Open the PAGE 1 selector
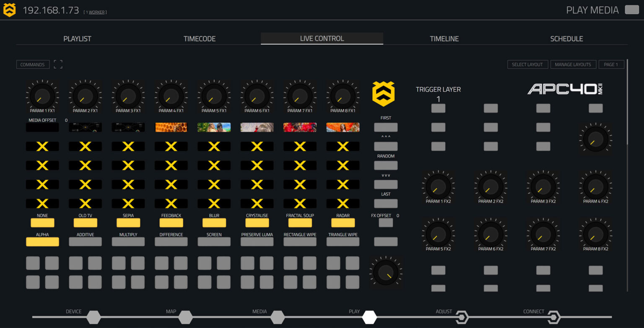This screenshot has height=328, width=644. [x=611, y=64]
